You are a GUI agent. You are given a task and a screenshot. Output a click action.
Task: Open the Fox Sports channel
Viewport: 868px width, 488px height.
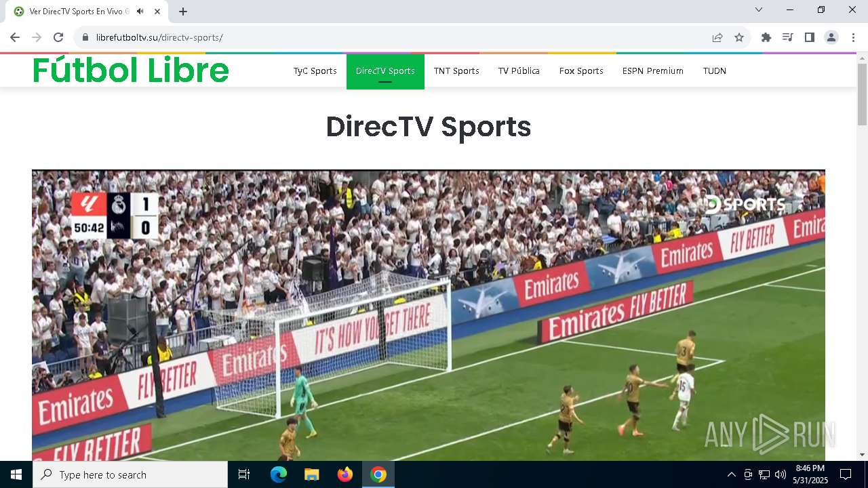(581, 70)
